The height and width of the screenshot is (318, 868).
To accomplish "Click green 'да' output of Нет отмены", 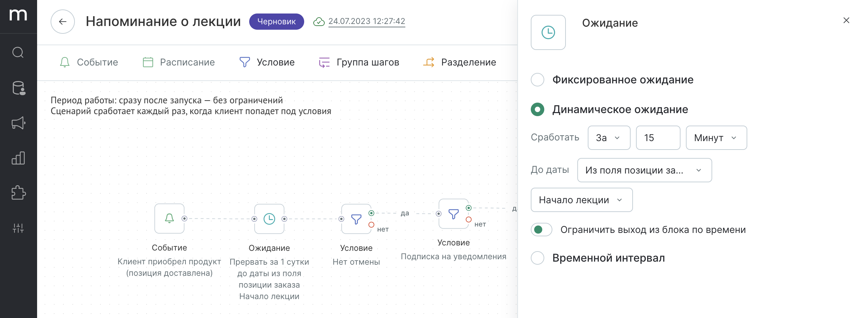I will [x=371, y=213].
